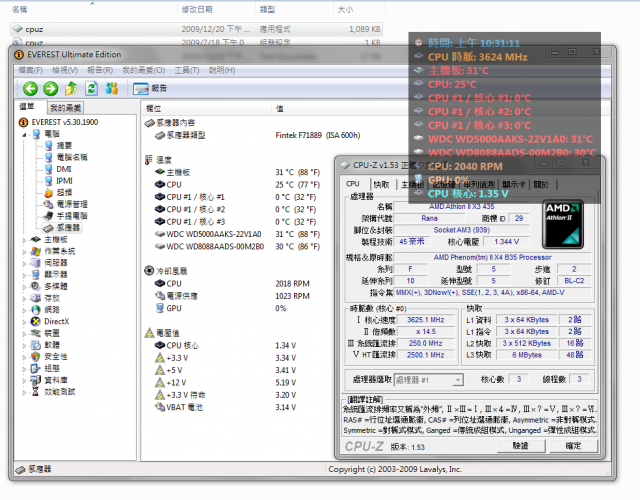Expand the 網路 tree node
This screenshot has width=640, height=500.
coord(24,310)
